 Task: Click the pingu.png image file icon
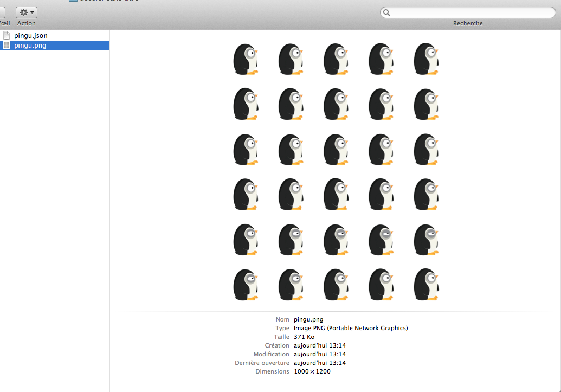click(x=7, y=46)
